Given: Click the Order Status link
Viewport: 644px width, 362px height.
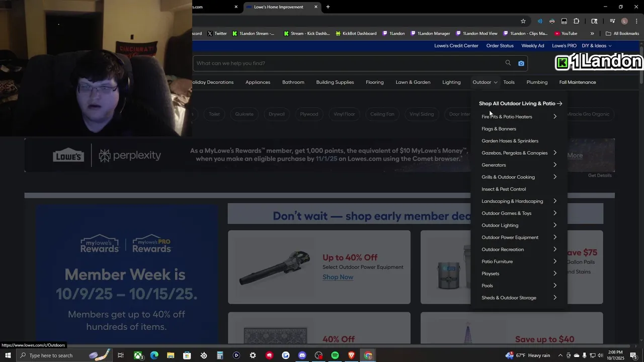Looking at the screenshot, I should pos(500,46).
